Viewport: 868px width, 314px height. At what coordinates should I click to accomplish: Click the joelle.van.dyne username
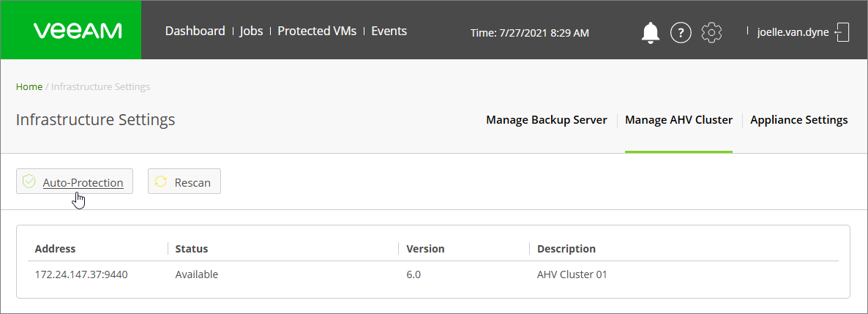(793, 32)
